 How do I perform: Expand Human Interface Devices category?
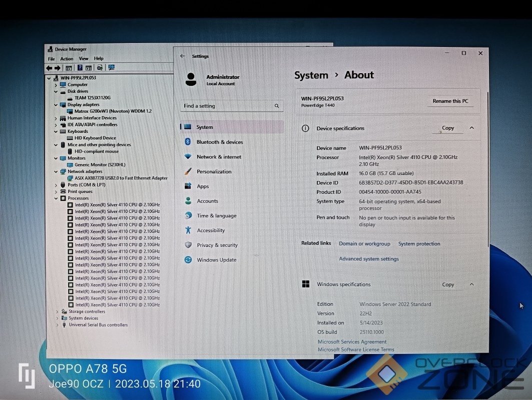(56, 118)
